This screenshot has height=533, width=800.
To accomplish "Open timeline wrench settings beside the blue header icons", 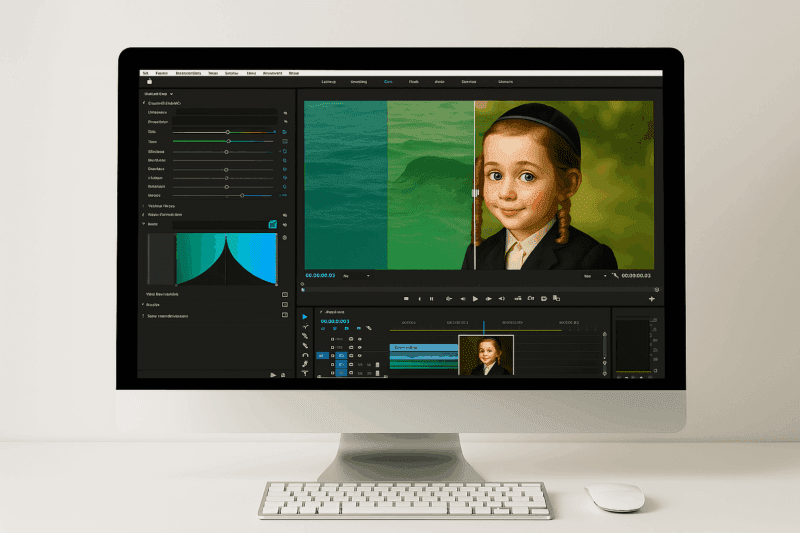I will coord(369,328).
